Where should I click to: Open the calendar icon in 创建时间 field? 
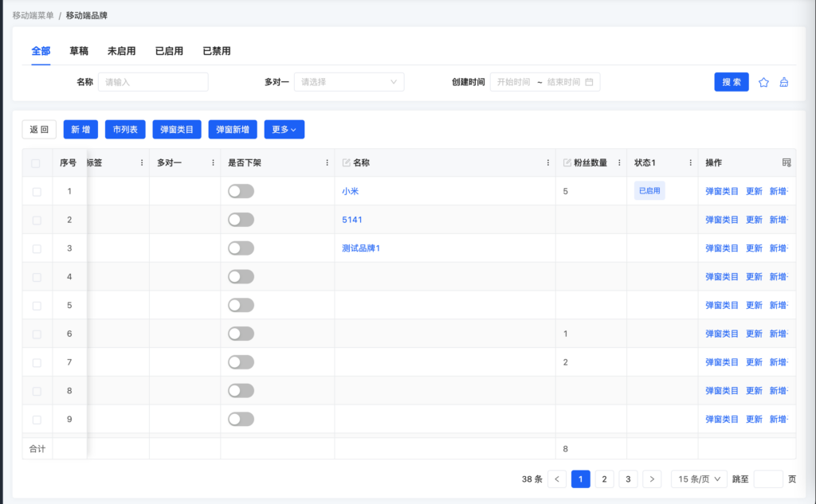tap(589, 82)
